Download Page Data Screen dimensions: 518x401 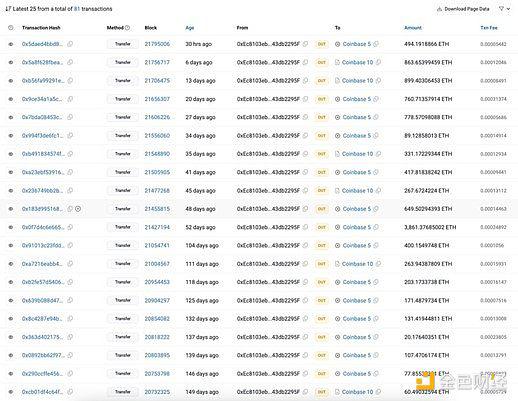[x=463, y=9]
